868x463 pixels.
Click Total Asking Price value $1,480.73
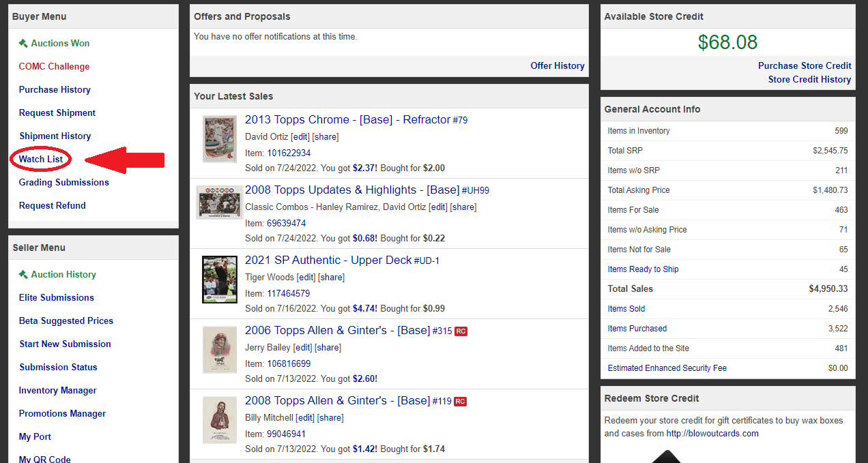pos(830,190)
